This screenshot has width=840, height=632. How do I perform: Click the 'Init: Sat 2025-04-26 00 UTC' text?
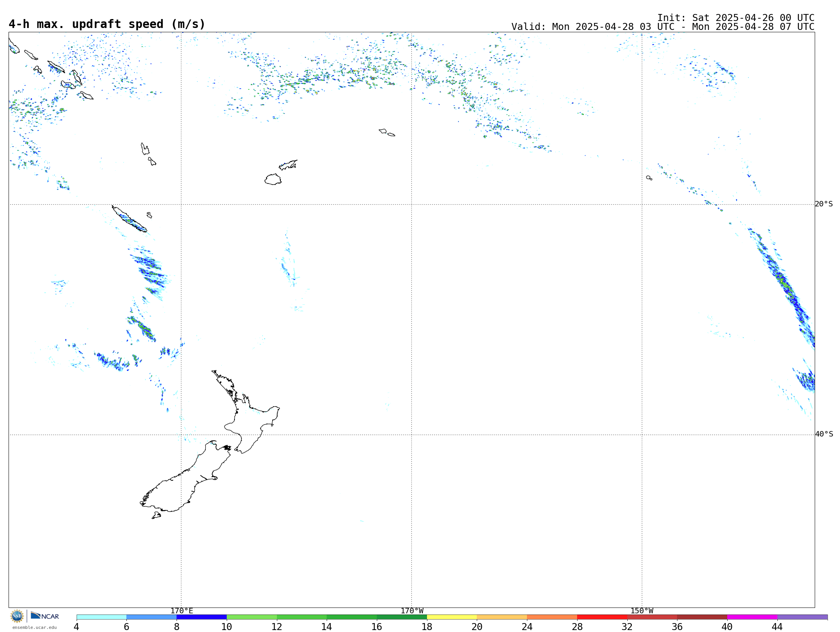coord(736,18)
